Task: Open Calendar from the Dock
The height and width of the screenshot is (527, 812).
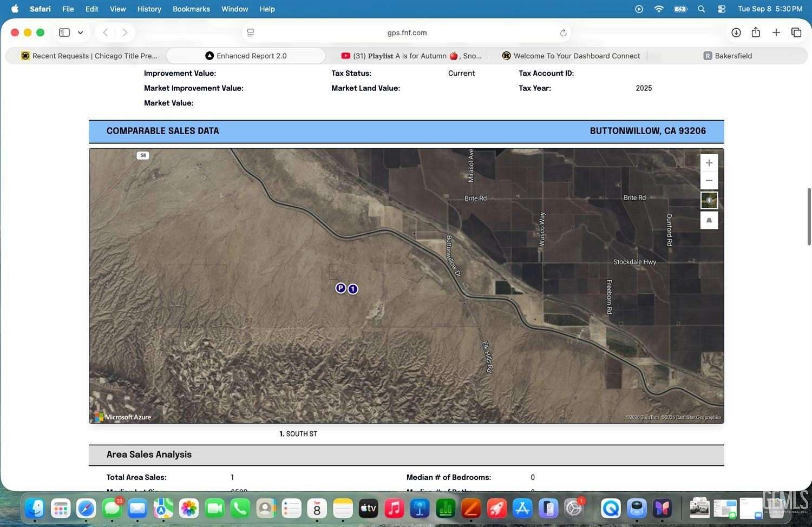Action: (x=317, y=508)
